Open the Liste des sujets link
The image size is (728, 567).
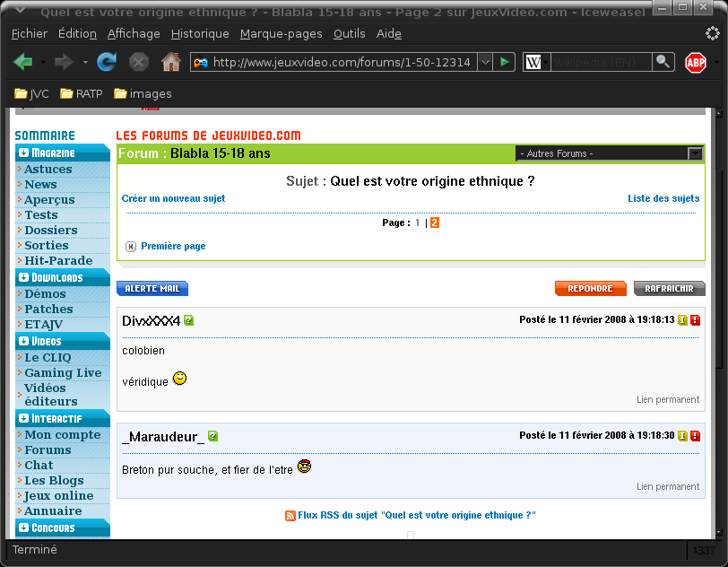[663, 198]
